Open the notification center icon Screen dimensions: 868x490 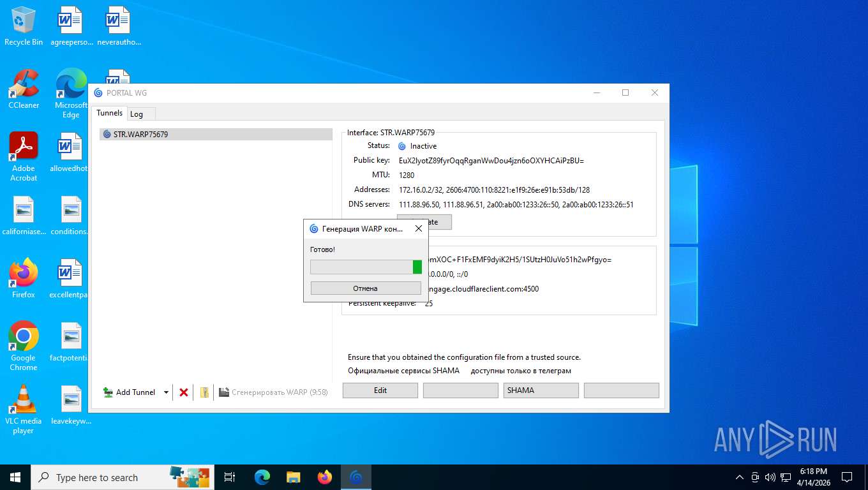(x=847, y=477)
